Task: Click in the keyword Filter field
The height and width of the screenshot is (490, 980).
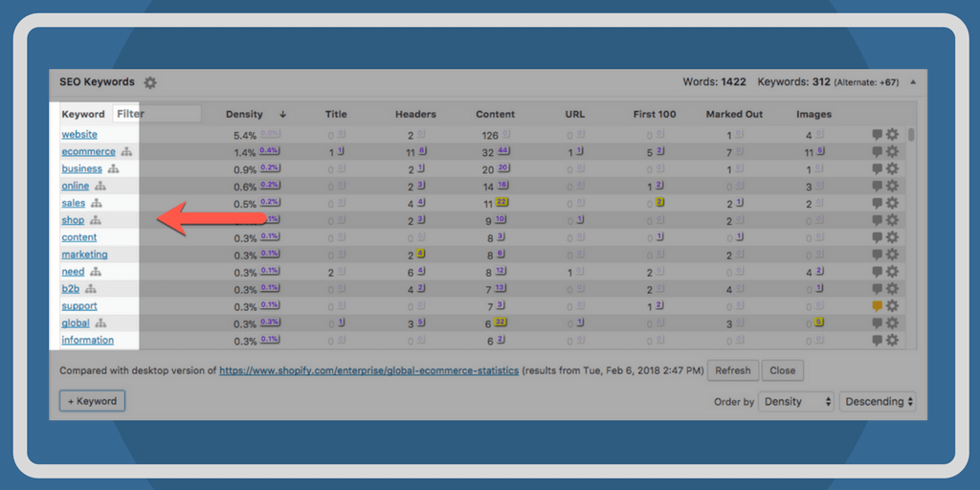Action: (157, 114)
